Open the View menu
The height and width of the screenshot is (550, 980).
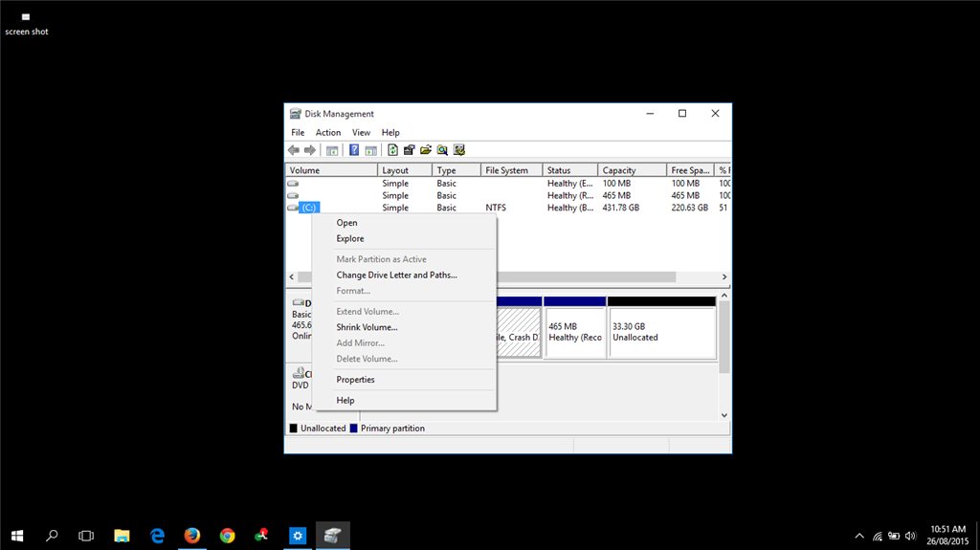tap(361, 133)
